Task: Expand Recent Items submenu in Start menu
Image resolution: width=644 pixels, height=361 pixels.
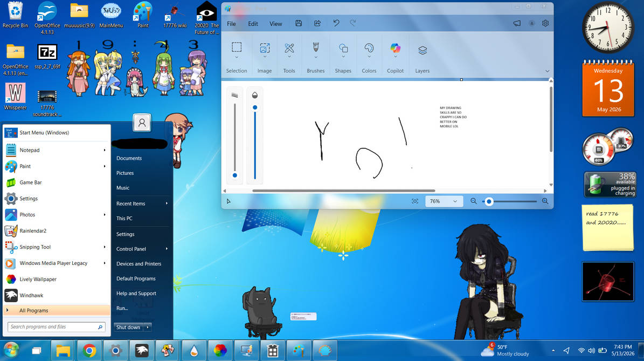Action: pyautogui.click(x=167, y=203)
